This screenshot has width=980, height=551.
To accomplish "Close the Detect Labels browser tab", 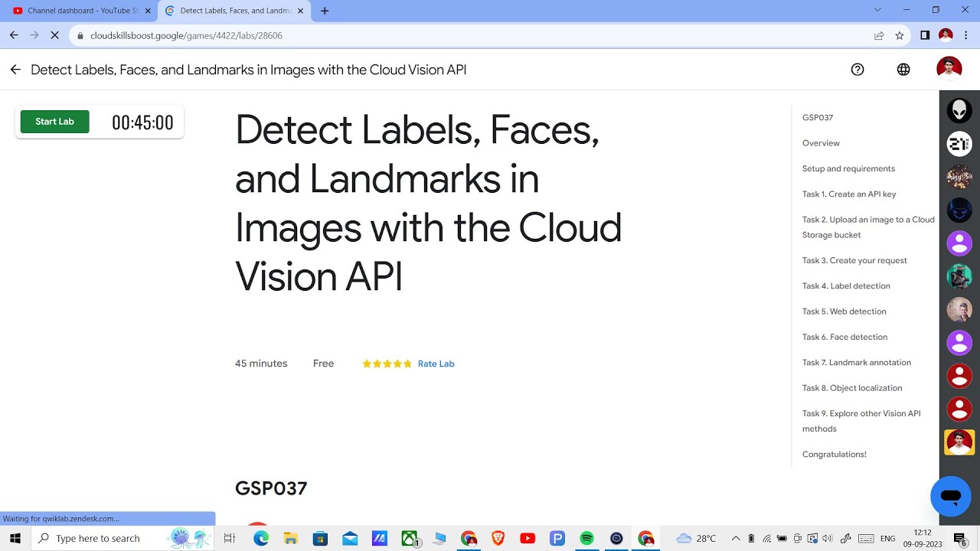I will [x=300, y=11].
